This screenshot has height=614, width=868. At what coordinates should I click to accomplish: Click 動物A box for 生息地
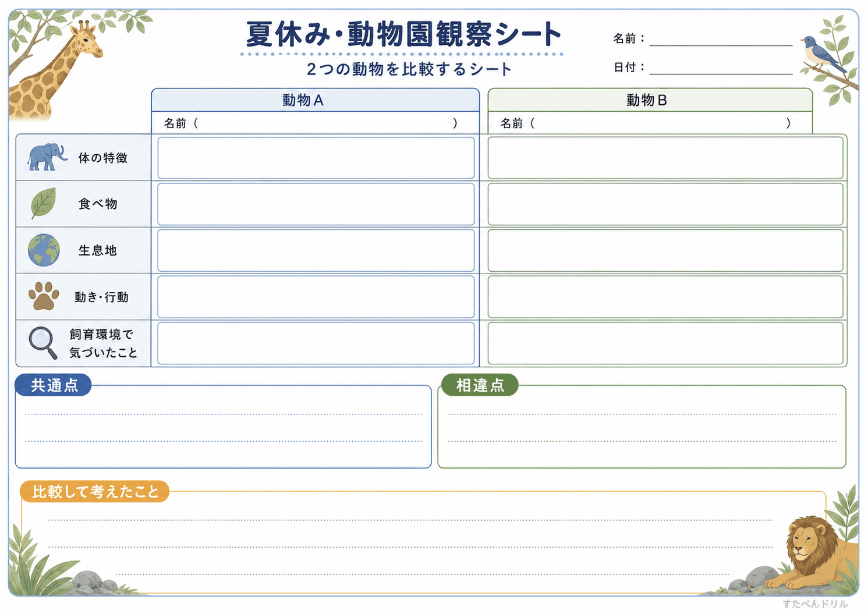pyautogui.click(x=316, y=250)
